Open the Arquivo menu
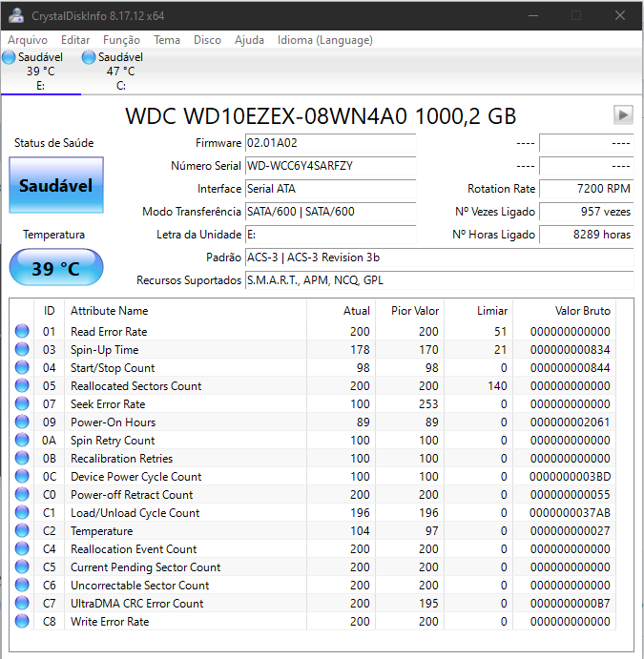Screen dimensions: 644x659 coord(28,40)
